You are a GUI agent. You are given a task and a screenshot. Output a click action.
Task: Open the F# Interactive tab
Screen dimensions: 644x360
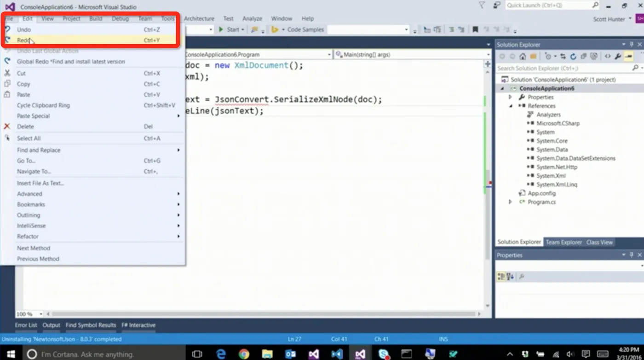(x=138, y=325)
